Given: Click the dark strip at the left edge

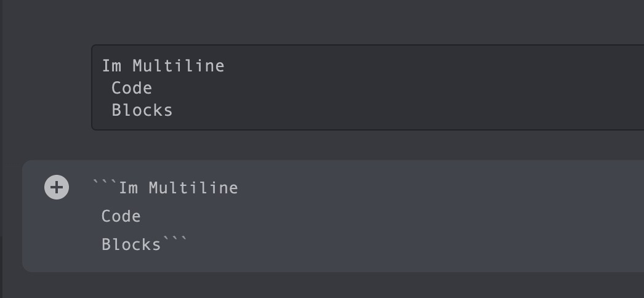Looking at the screenshot, I should 2,123.
